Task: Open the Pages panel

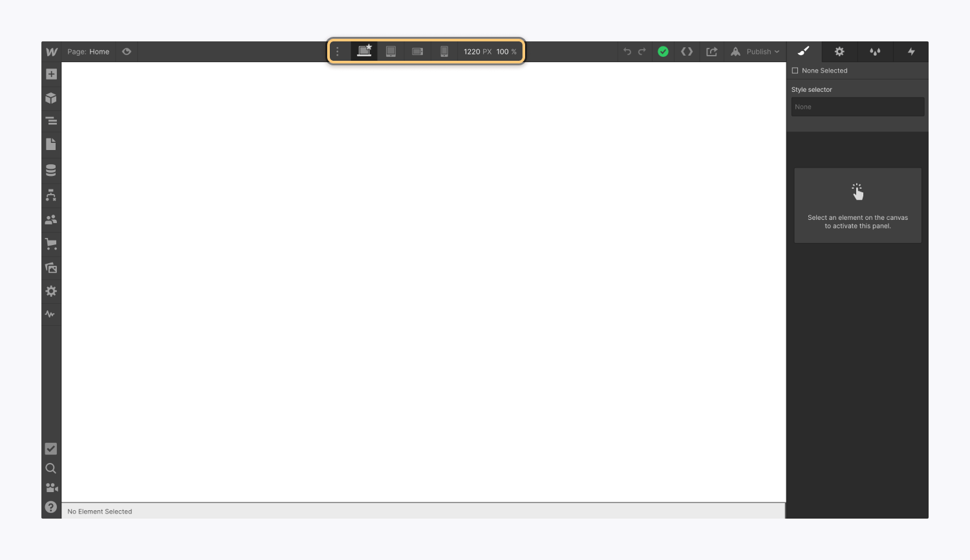Action: point(51,144)
